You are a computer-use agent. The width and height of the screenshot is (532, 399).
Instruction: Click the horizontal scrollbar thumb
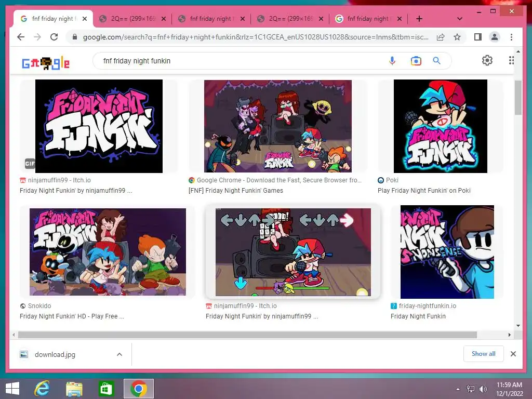247,335
